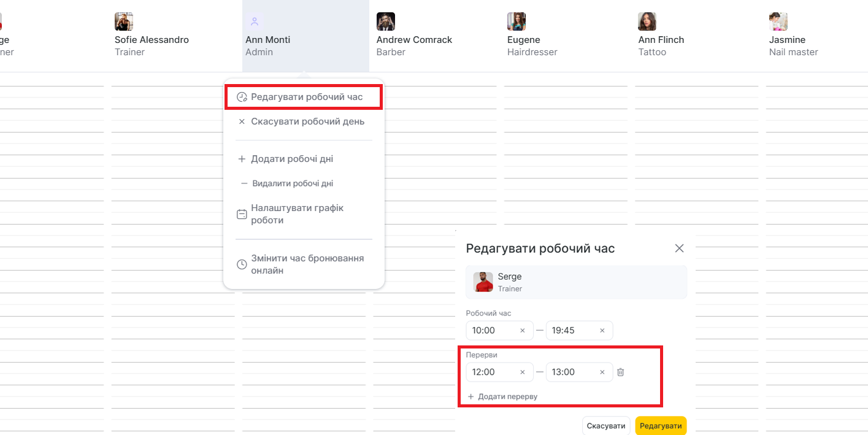The image size is (868, 435).
Task: Click the work start field showing 10:00
Action: click(499, 331)
